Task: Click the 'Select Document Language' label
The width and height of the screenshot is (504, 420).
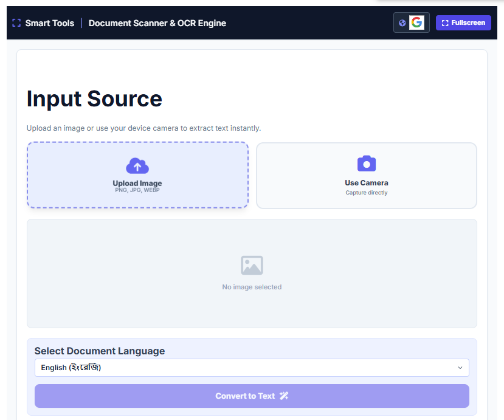Action: (x=100, y=351)
